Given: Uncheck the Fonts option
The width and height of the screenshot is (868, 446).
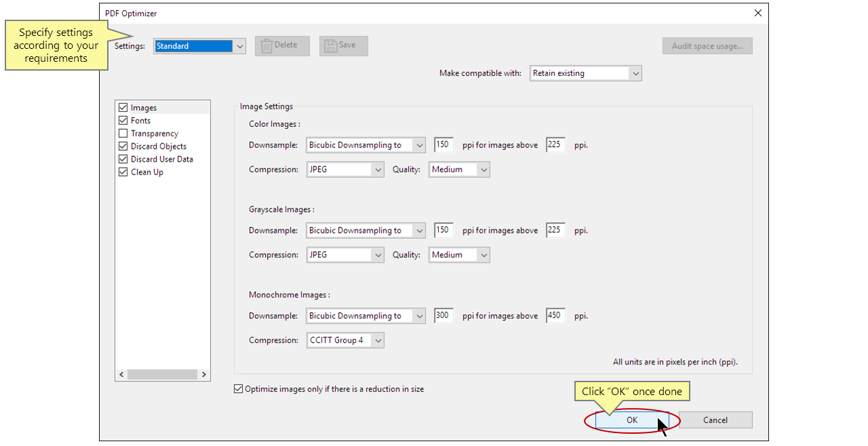Looking at the screenshot, I should coord(123,120).
